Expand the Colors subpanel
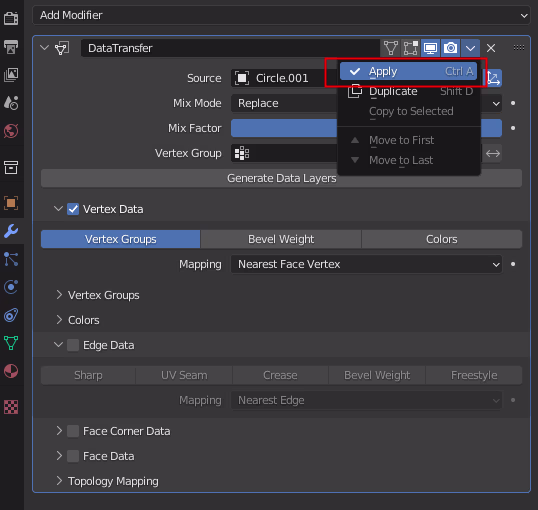The height and width of the screenshot is (510, 538). [59, 320]
